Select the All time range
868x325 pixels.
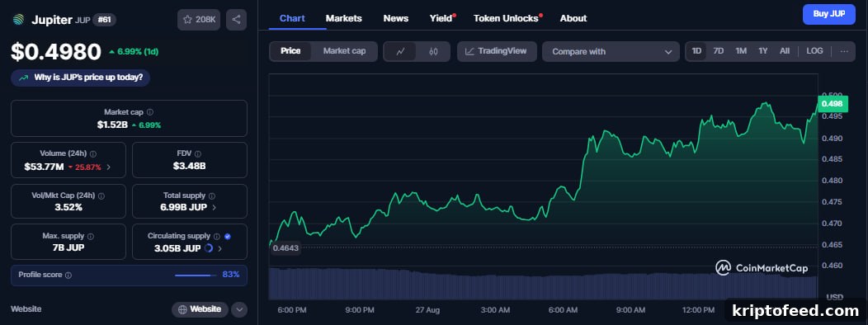785,51
